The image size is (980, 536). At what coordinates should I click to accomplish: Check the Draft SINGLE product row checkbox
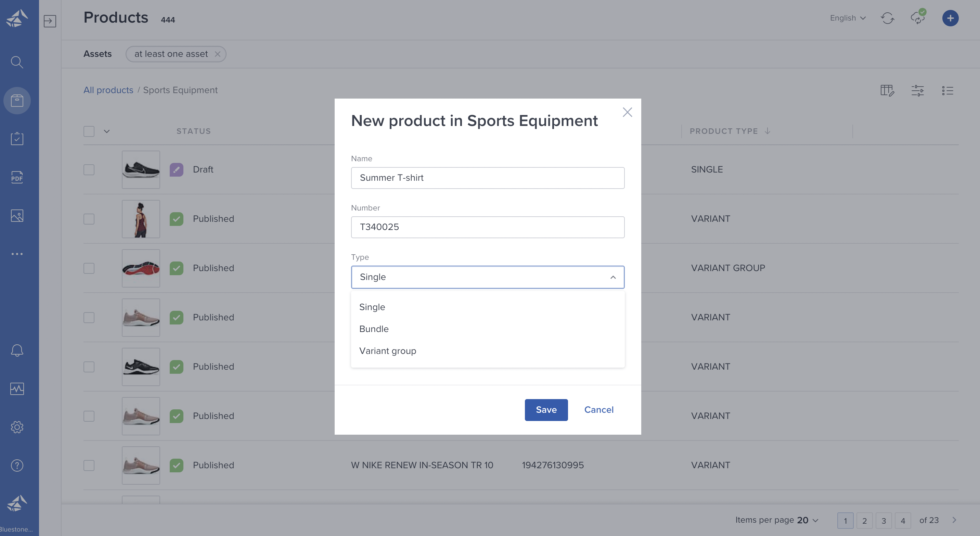89,170
